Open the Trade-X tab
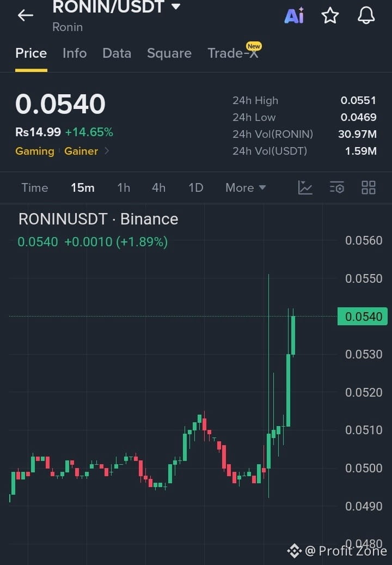This screenshot has height=565, width=392. (233, 53)
